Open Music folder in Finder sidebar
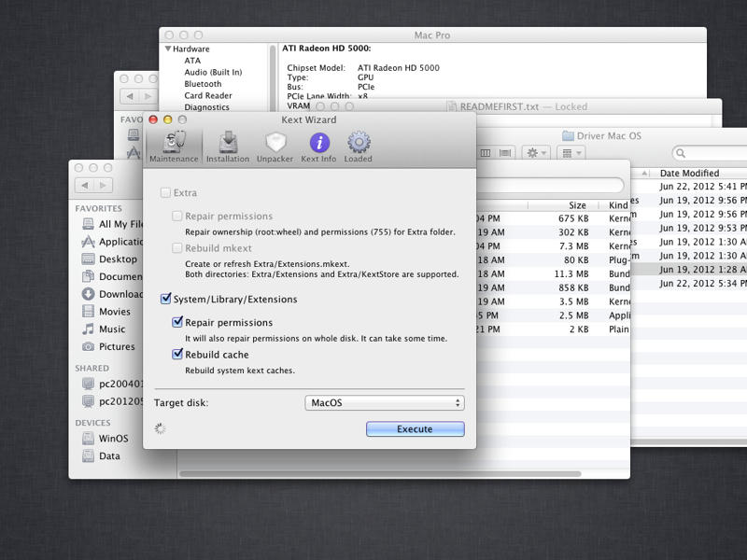 tap(104, 329)
